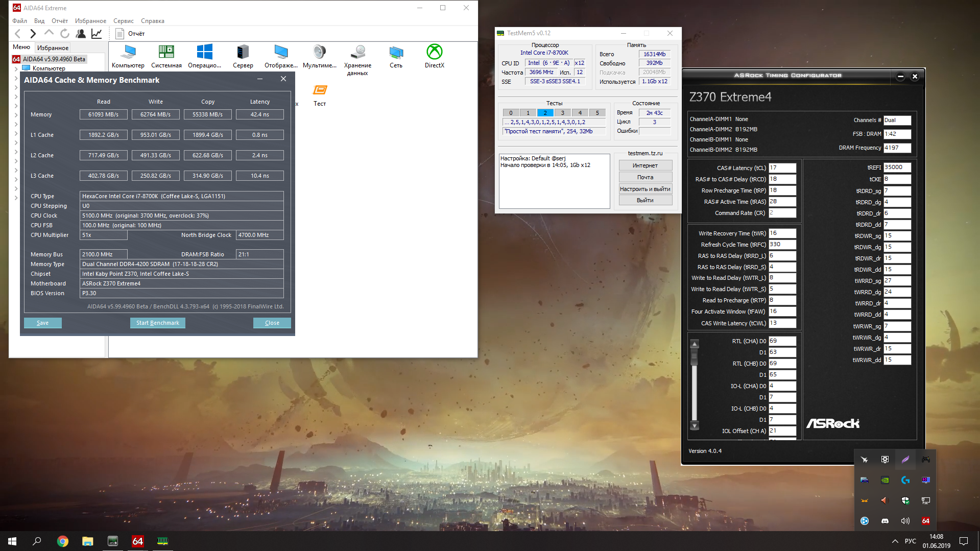Click the forward arrow in AIDA64 toolbar
The width and height of the screenshot is (980, 551).
pyautogui.click(x=33, y=34)
